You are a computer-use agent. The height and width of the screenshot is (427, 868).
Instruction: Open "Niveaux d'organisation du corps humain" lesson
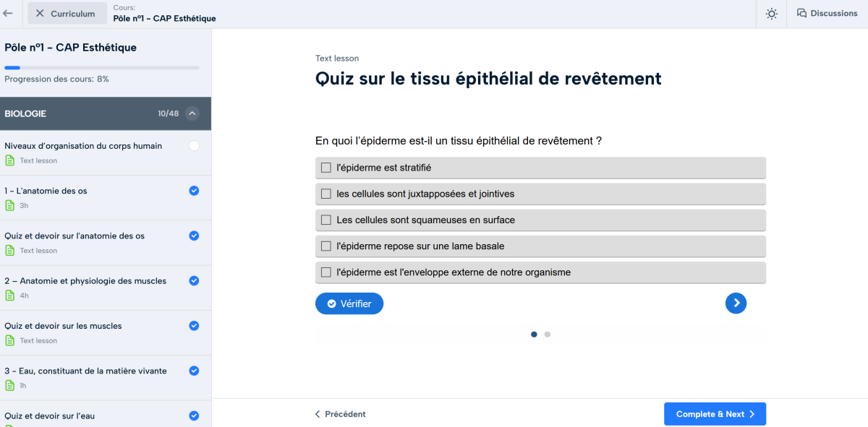(83, 146)
